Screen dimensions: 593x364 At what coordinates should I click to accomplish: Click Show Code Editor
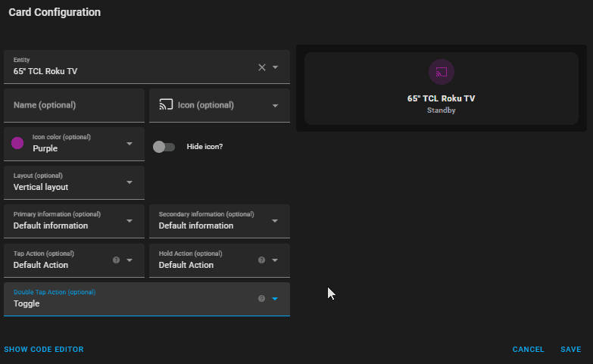(x=44, y=350)
